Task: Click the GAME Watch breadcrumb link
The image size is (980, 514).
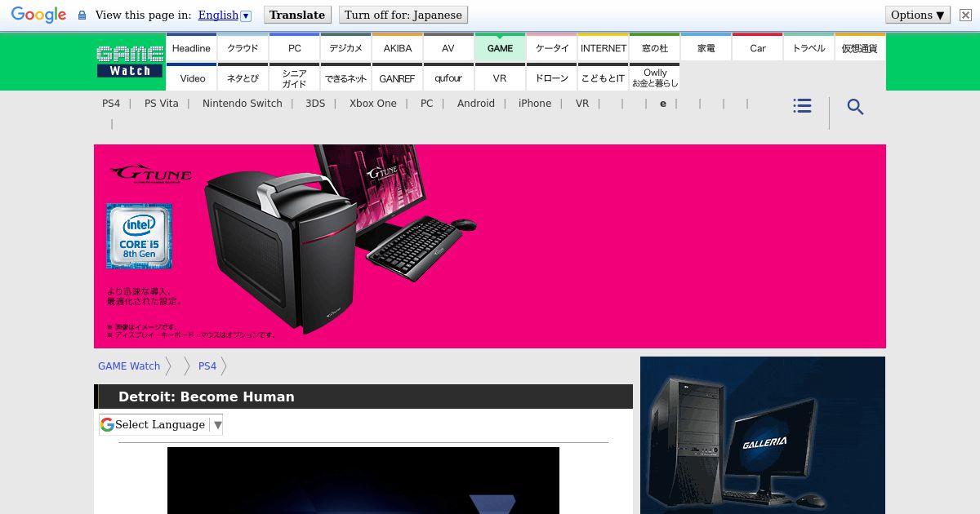Action: click(x=129, y=366)
